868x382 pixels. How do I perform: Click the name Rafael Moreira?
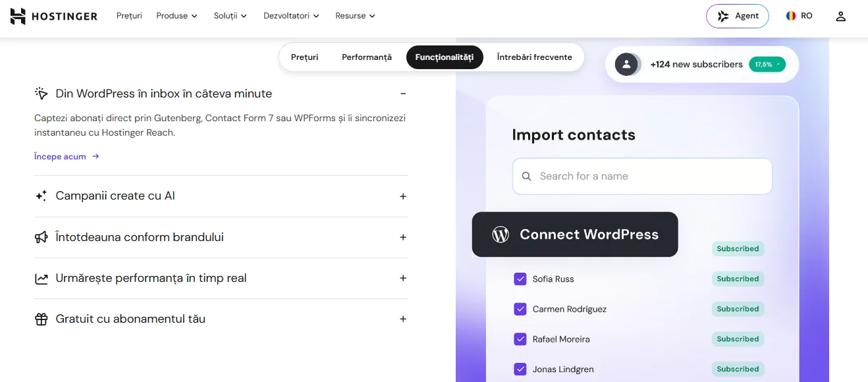[x=561, y=340]
